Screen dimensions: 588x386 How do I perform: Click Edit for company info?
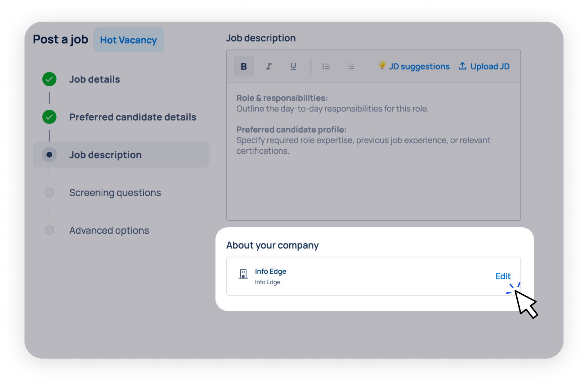tap(503, 276)
